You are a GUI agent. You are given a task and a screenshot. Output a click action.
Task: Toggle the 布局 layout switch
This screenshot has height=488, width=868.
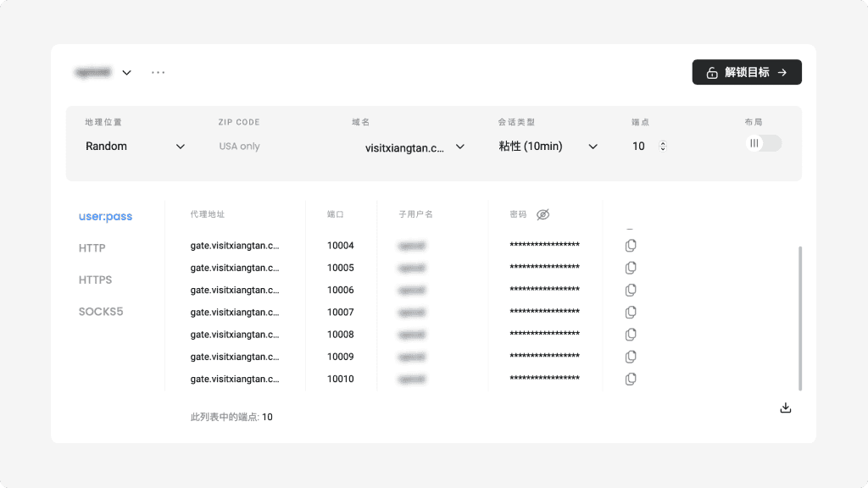coord(763,144)
